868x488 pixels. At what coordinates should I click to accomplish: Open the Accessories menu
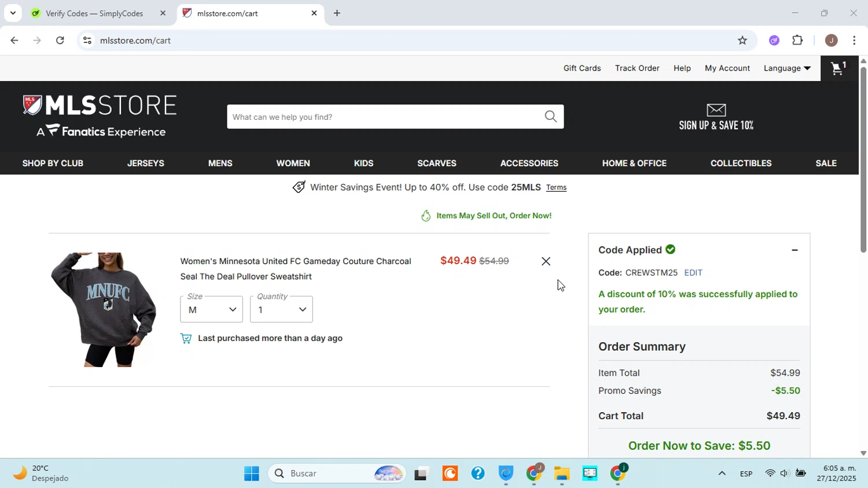point(529,163)
